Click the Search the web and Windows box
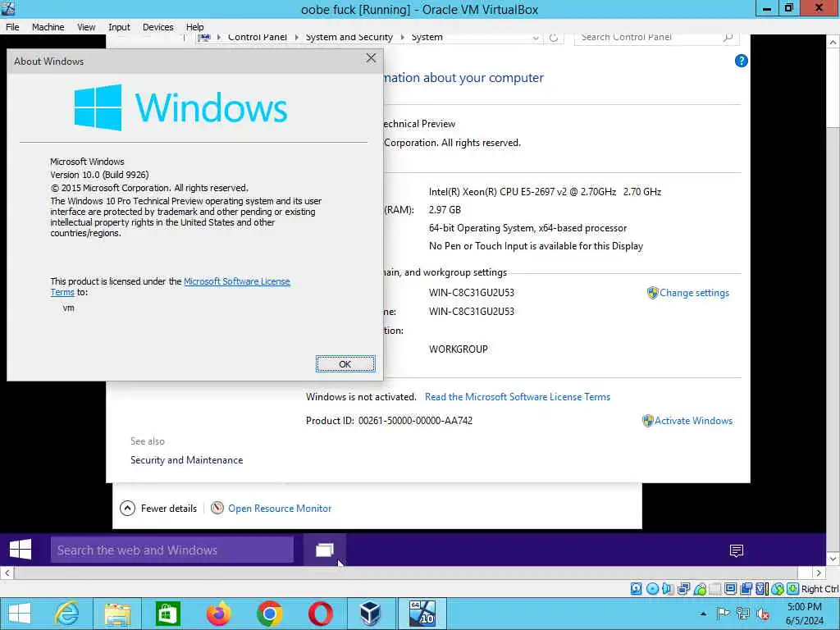This screenshot has width=840, height=630. click(172, 550)
